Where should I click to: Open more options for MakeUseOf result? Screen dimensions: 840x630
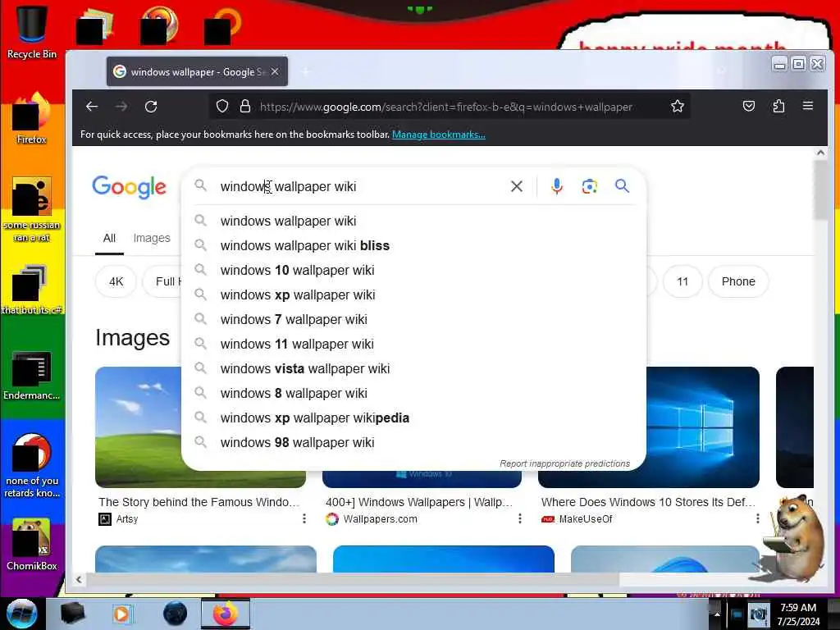tap(757, 518)
